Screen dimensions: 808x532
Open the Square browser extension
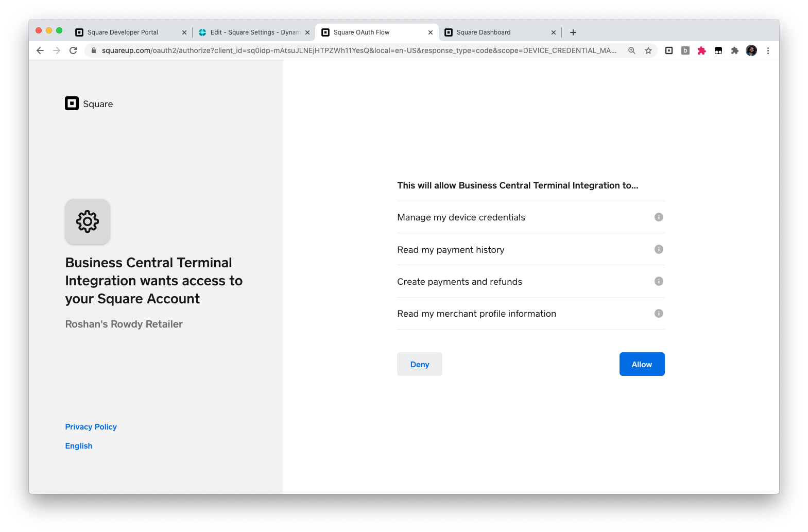669,50
